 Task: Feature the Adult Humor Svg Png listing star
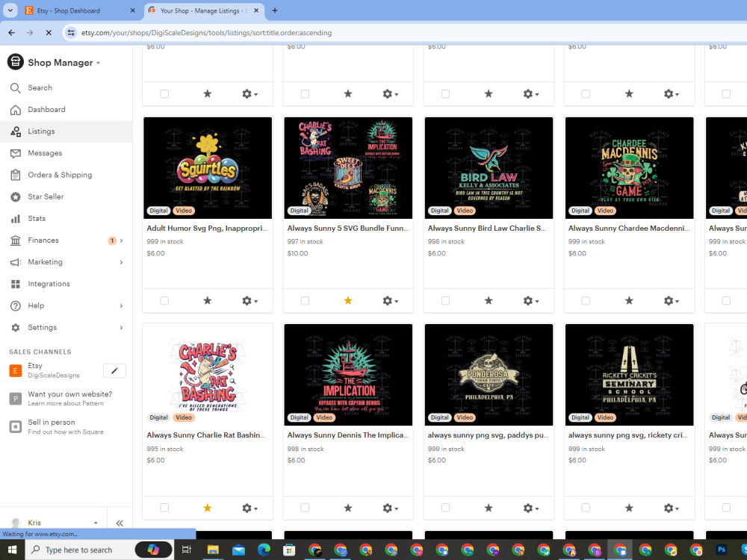pos(207,300)
